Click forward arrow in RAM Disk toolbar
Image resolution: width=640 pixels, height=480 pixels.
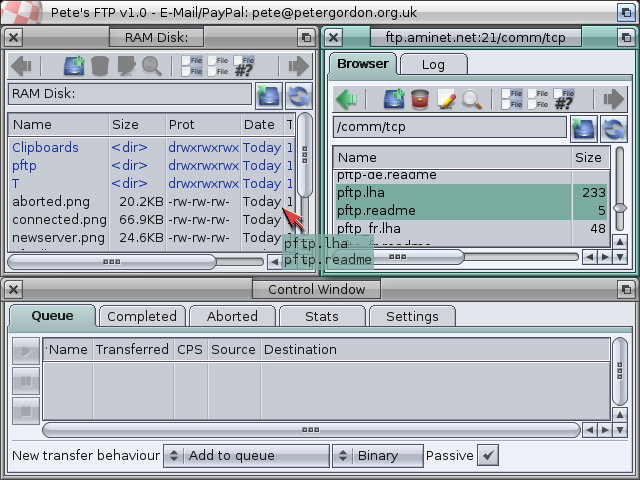(x=299, y=66)
